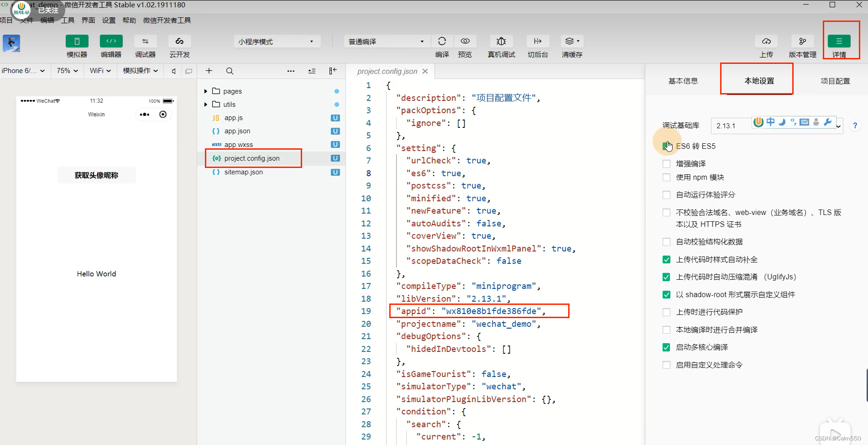Click the user avatar in toolbar
Viewport: 868px width, 445px height.
point(11,43)
